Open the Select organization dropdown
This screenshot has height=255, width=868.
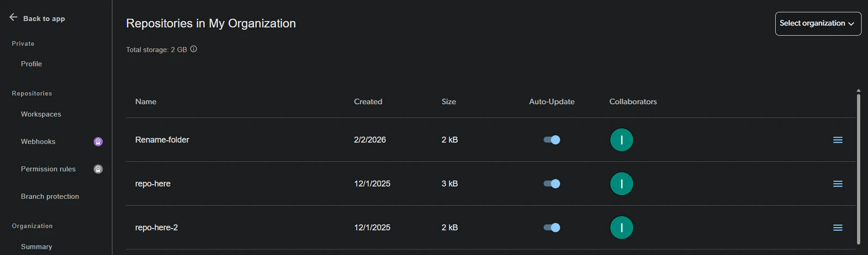pos(818,23)
